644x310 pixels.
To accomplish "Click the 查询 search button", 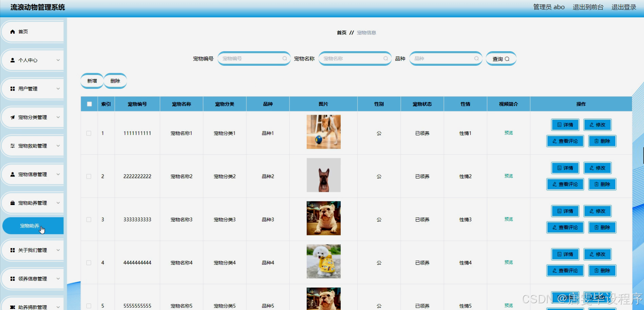I will [x=501, y=59].
